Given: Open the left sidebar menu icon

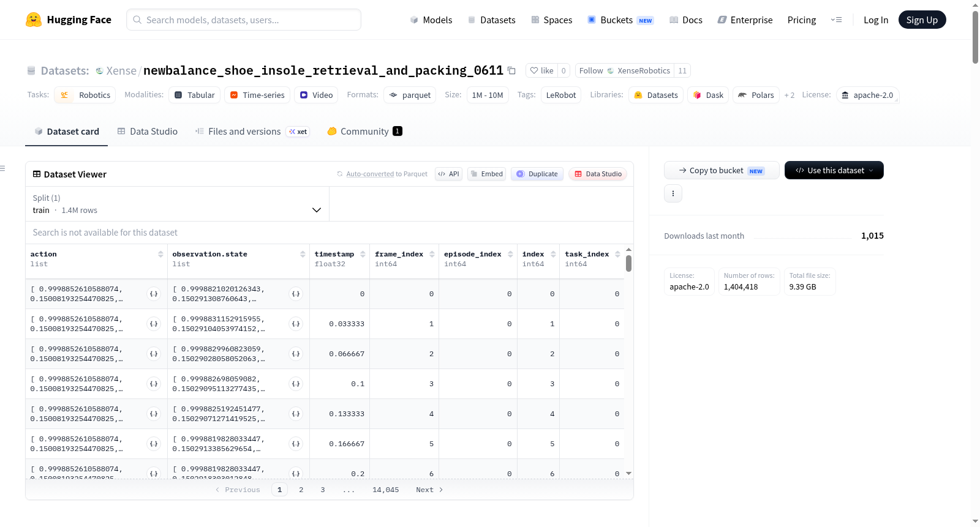Looking at the screenshot, I should [x=2, y=168].
